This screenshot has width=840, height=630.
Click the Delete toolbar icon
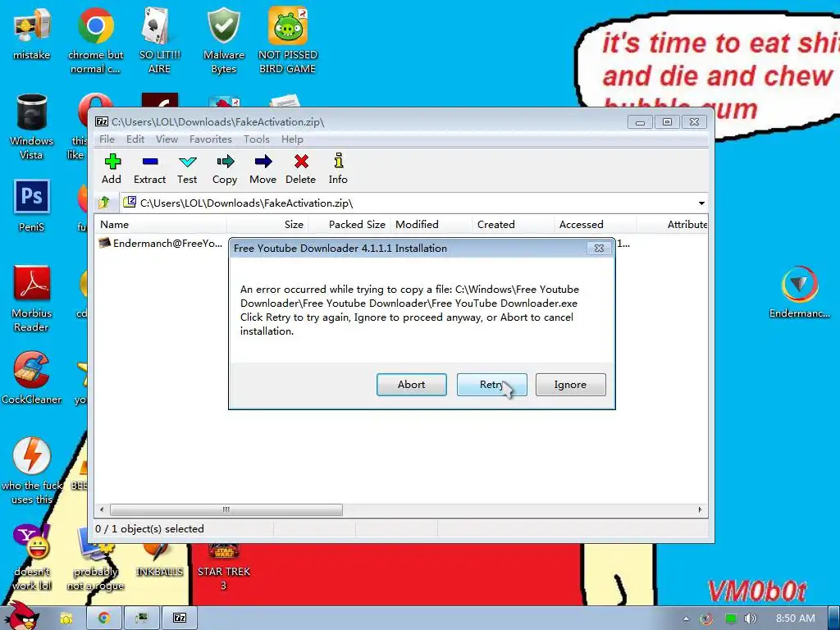coord(300,168)
